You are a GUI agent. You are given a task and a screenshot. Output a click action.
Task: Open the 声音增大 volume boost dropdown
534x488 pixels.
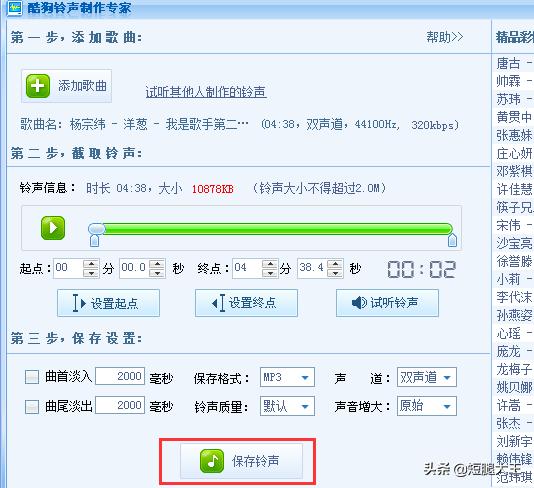(427, 406)
